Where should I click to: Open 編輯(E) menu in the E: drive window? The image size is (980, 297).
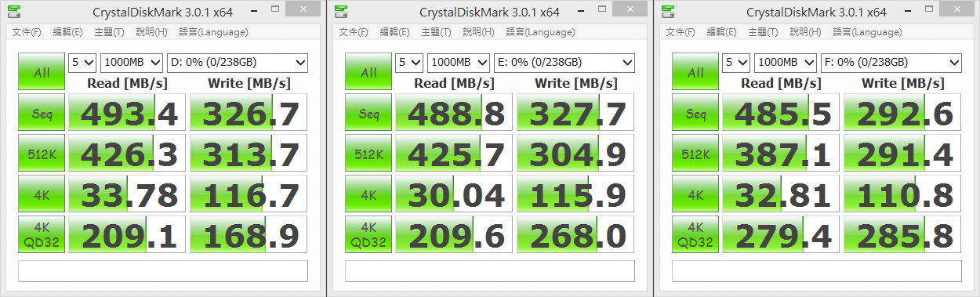click(x=394, y=32)
